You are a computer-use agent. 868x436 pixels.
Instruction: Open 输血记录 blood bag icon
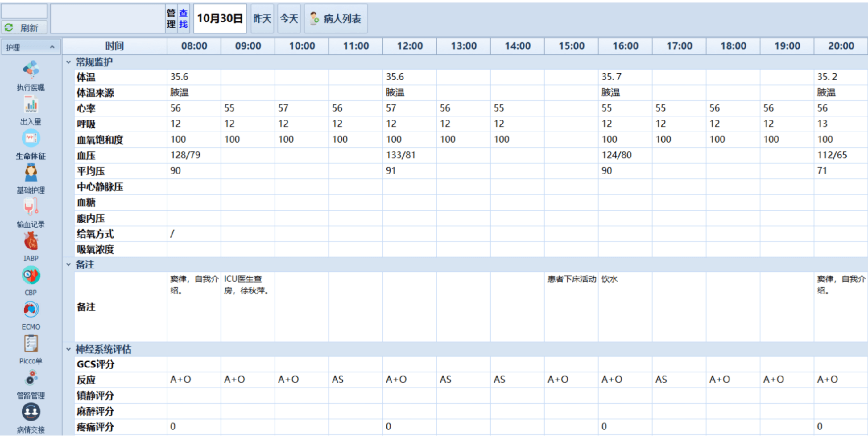coord(31,207)
